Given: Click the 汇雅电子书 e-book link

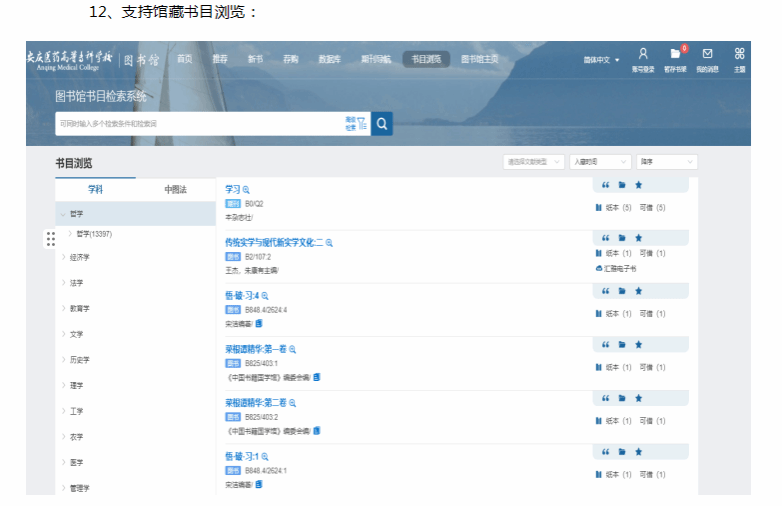Looking at the screenshot, I should [x=626, y=269].
